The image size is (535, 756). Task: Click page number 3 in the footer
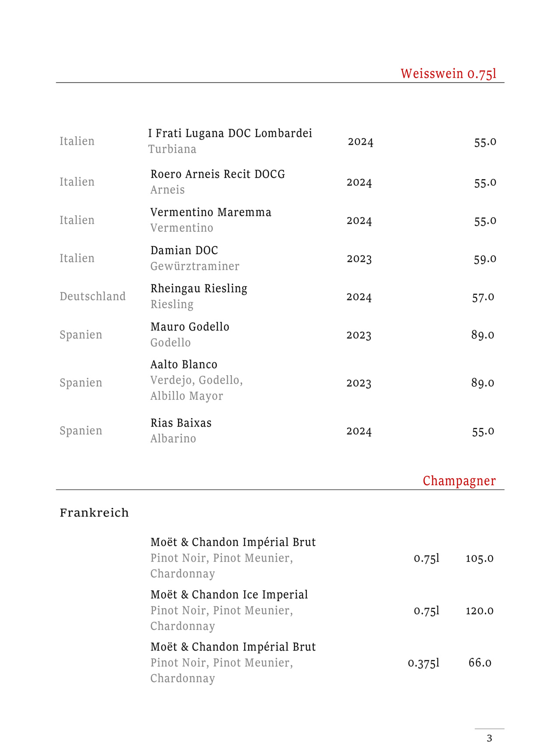tap(489, 738)
